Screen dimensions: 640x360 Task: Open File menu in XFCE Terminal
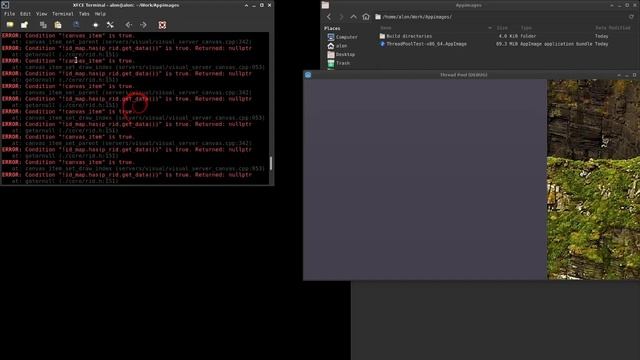point(9,14)
